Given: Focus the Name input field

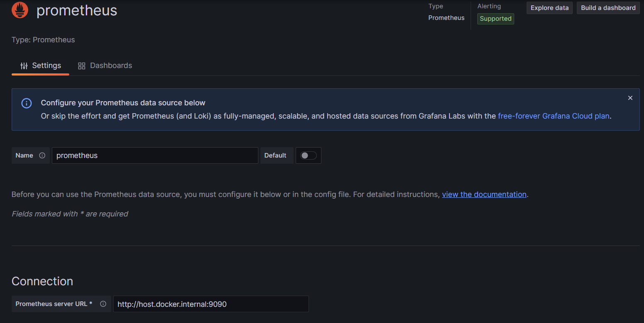Looking at the screenshot, I should point(155,155).
